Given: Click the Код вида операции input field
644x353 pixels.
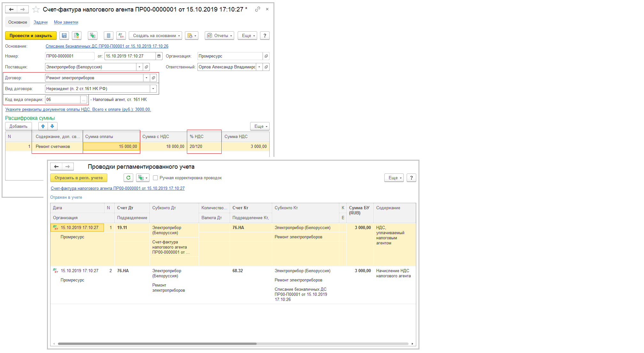Looking at the screenshot, I should click(63, 100).
